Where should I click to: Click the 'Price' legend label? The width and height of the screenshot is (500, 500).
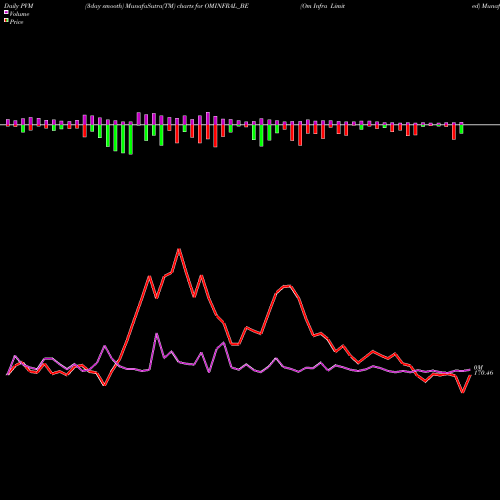(16, 22)
